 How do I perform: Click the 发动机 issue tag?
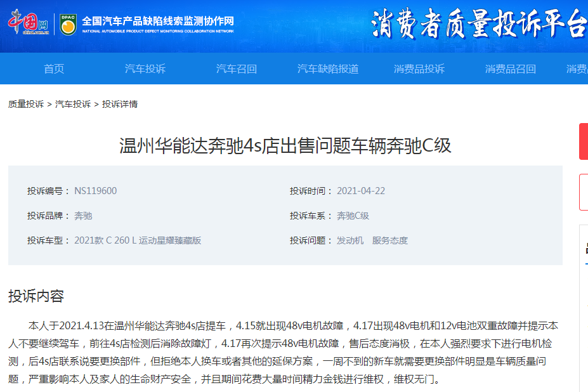(x=350, y=240)
